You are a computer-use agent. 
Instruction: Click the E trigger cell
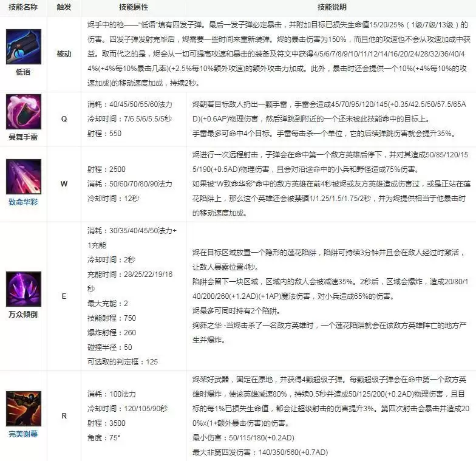coord(64,296)
